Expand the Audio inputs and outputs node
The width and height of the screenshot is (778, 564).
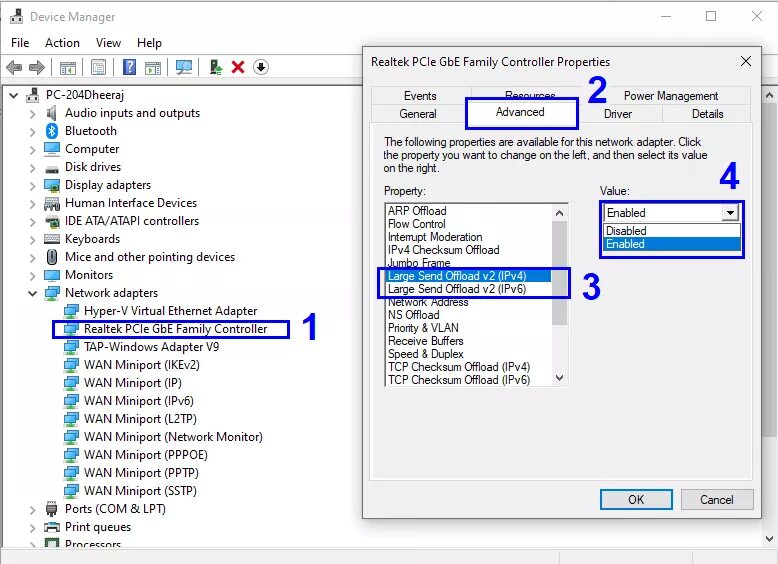point(33,114)
